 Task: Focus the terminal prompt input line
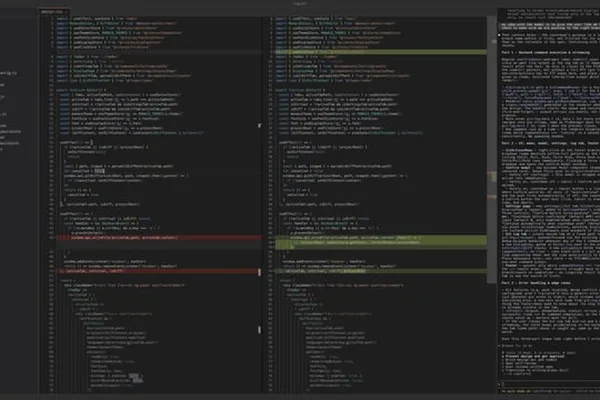551,384
